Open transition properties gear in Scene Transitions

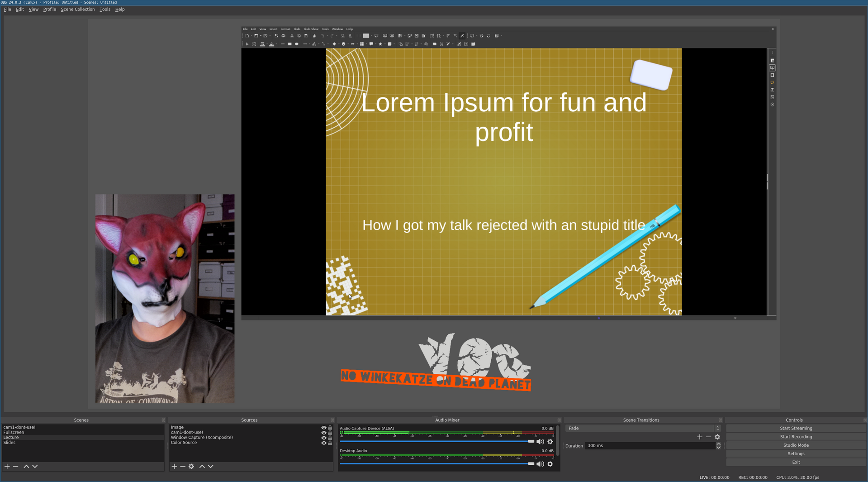717,437
